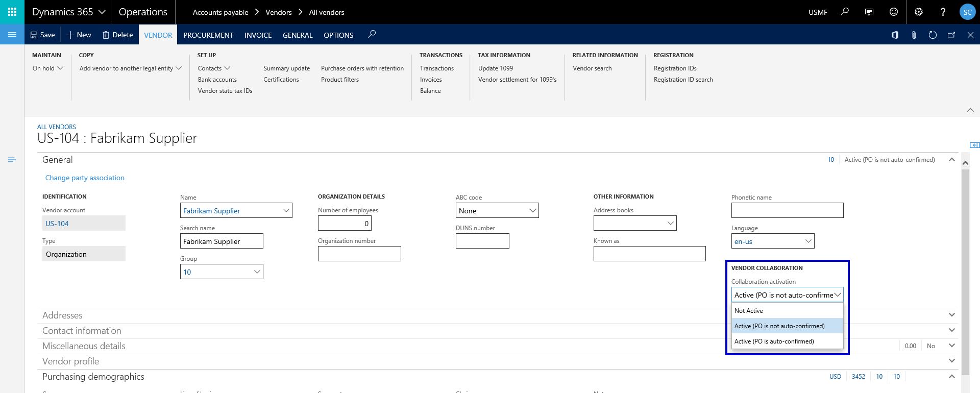Click the smiley feedback icon

point(894,12)
